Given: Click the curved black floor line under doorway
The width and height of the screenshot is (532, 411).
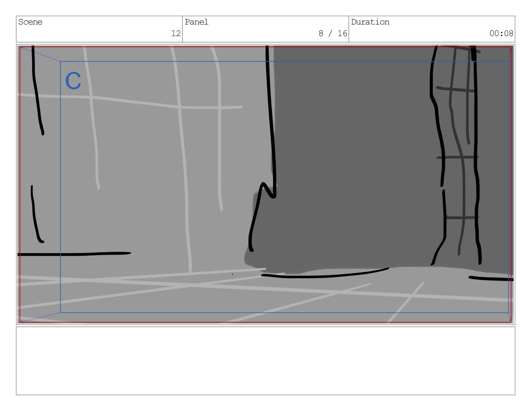Looking at the screenshot, I should point(325,274).
